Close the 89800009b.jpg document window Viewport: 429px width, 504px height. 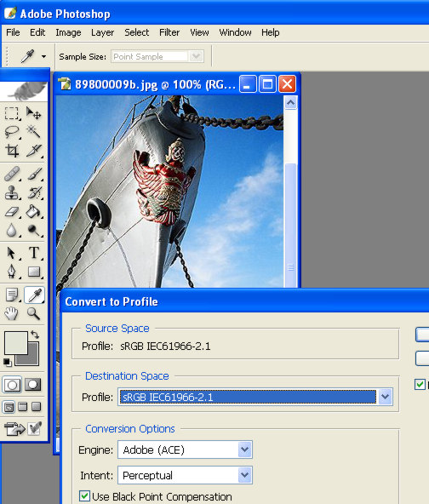point(288,84)
